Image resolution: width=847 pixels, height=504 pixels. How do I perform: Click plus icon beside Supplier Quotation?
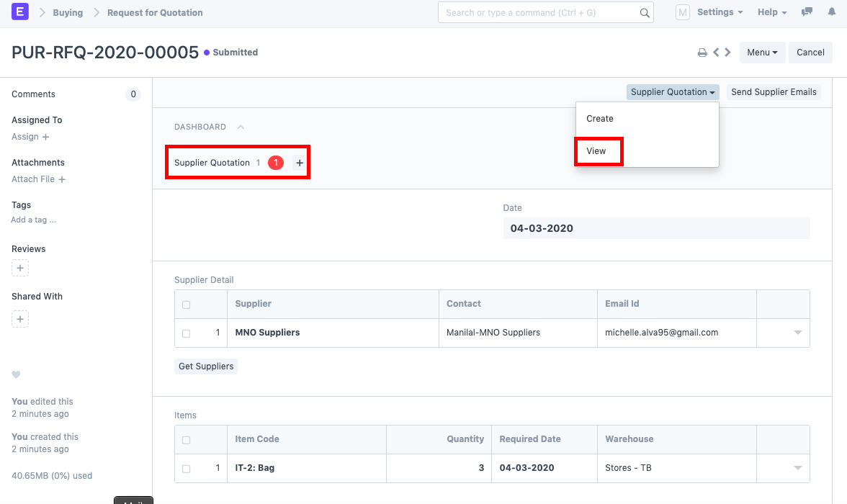[300, 163]
